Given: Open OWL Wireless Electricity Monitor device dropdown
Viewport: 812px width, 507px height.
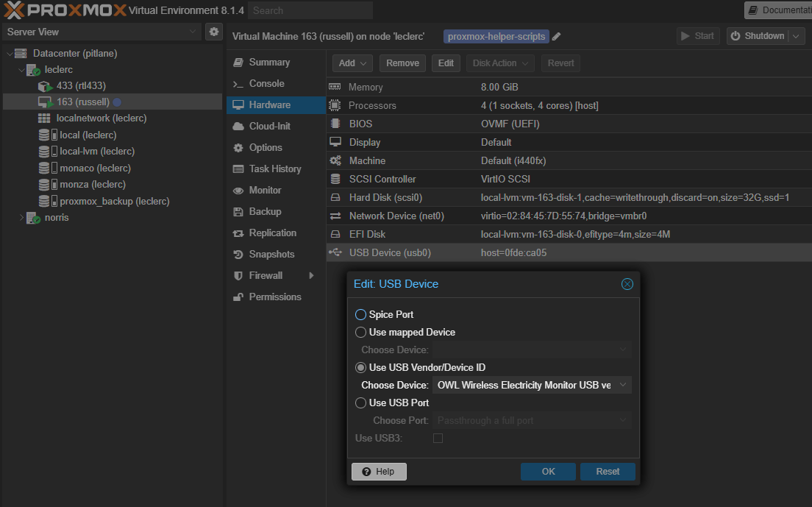Looking at the screenshot, I should click(x=622, y=385).
